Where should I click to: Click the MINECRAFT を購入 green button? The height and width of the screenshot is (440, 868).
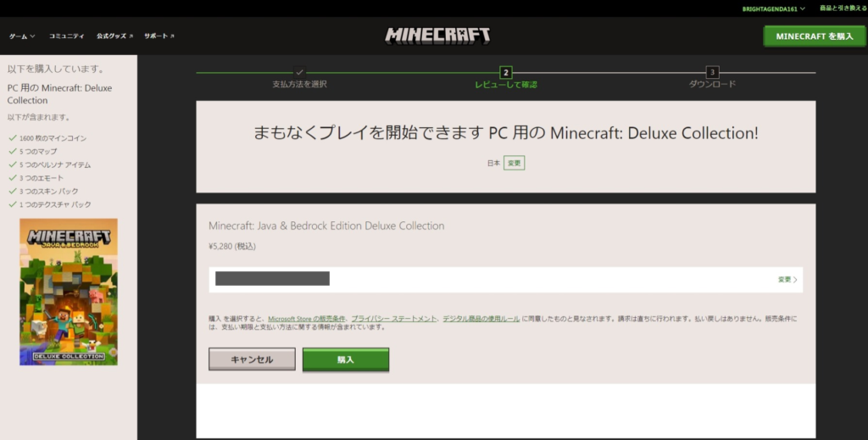[x=815, y=36]
